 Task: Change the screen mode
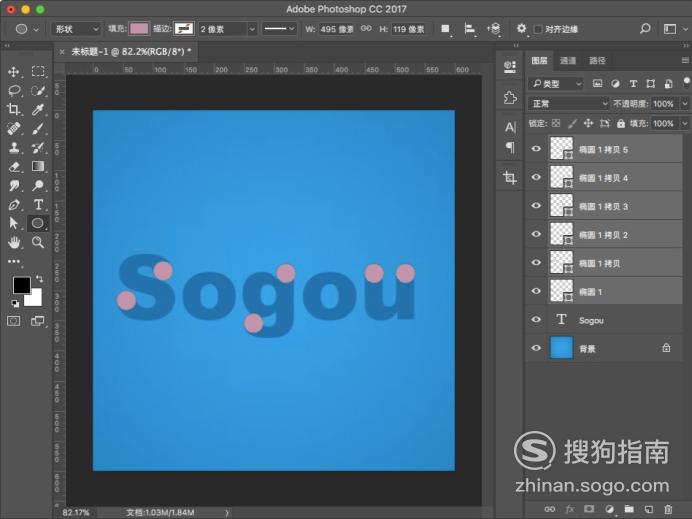pos(38,321)
